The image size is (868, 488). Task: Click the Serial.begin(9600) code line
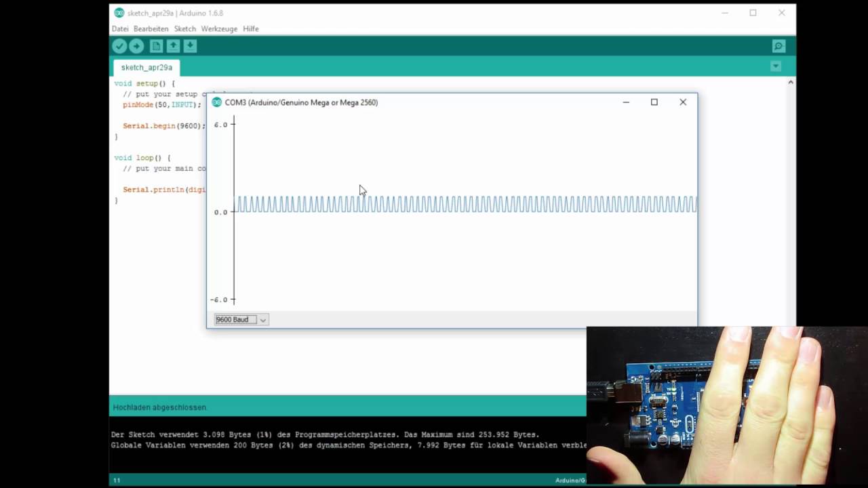coord(163,126)
